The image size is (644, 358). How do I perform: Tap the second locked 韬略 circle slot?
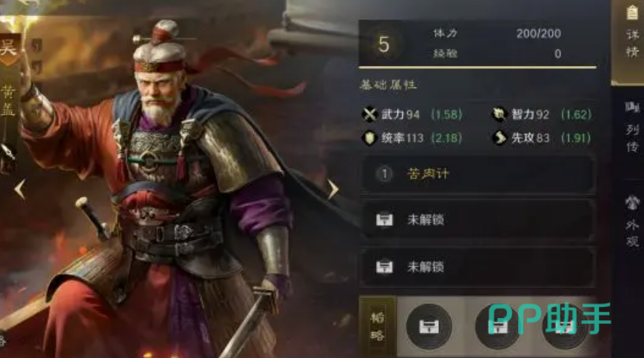point(497,326)
